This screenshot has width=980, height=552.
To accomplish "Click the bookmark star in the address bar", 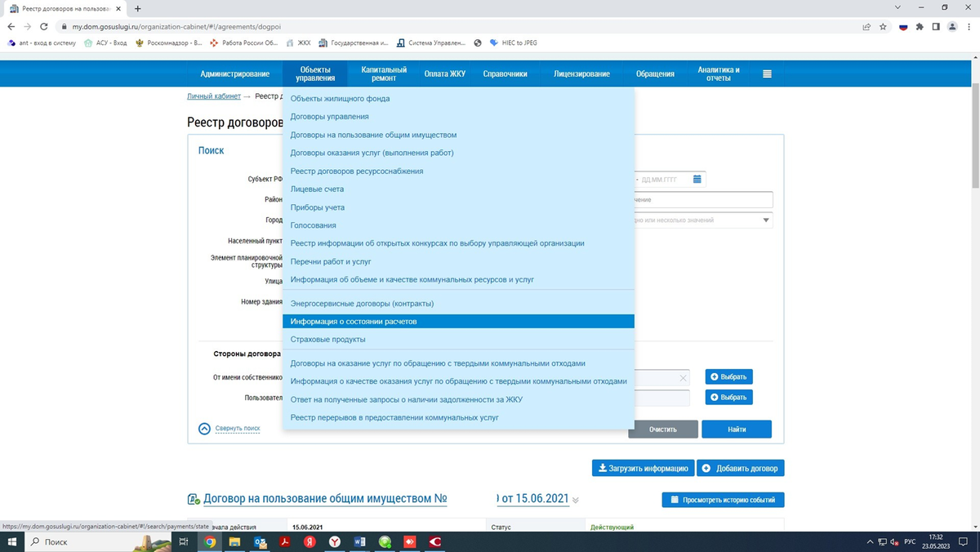I will [883, 26].
